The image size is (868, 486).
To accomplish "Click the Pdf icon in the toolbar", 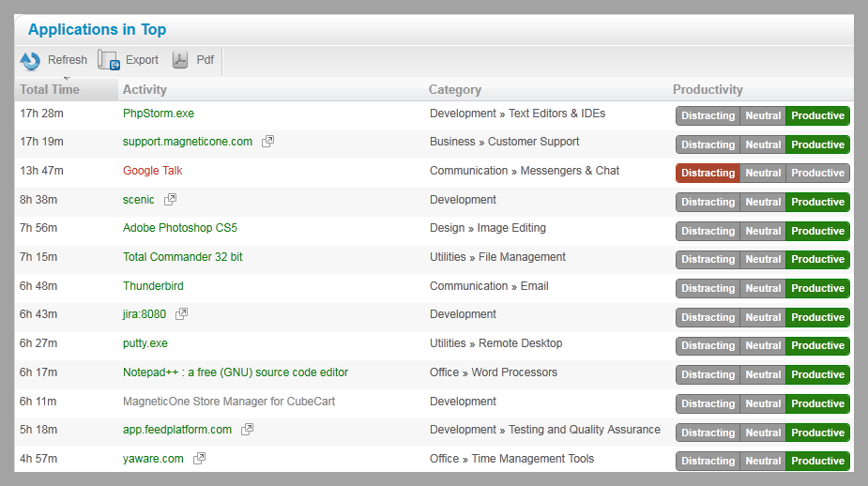I will 180,60.
